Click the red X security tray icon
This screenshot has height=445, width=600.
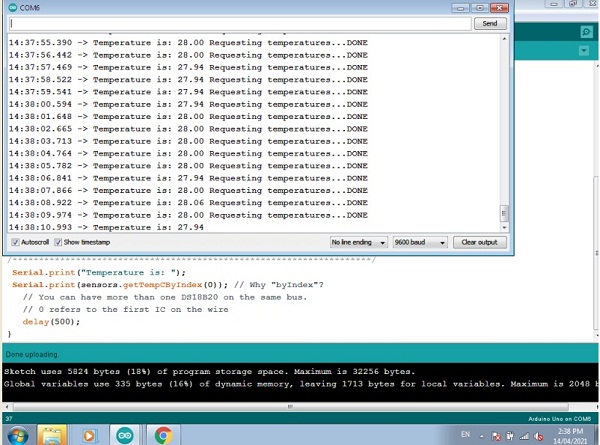496,436
